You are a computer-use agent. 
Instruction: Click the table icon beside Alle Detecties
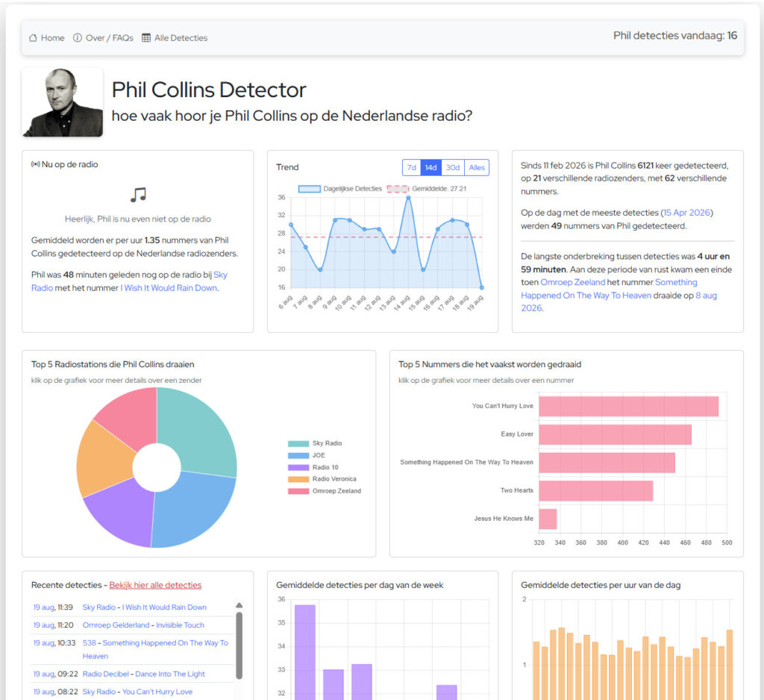coord(146,38)
